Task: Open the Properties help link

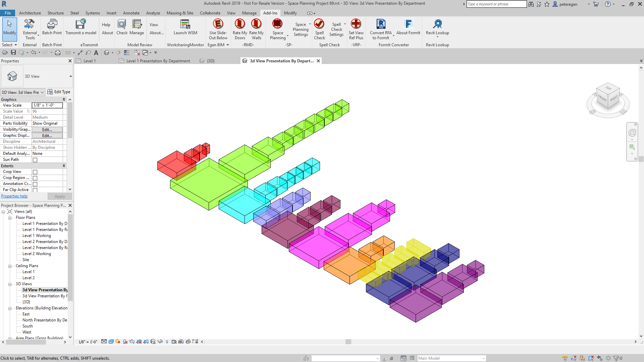Action: (14, 196)
